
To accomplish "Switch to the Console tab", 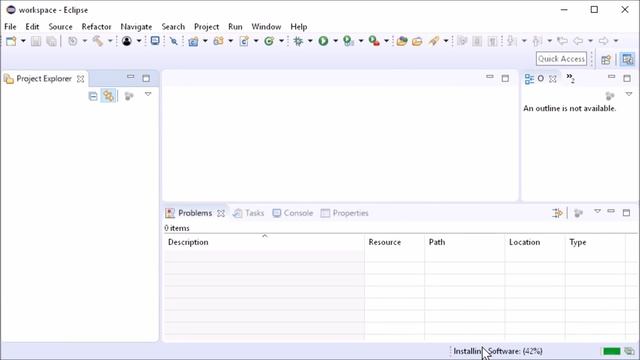I will pyautogui.click(x=293, y=213).
